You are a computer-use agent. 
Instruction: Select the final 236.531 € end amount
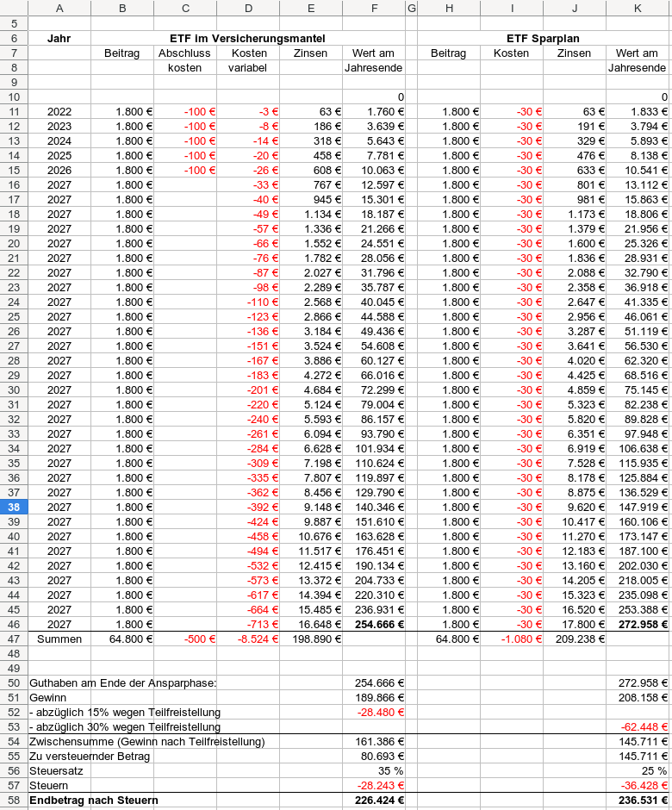(638, 801)
